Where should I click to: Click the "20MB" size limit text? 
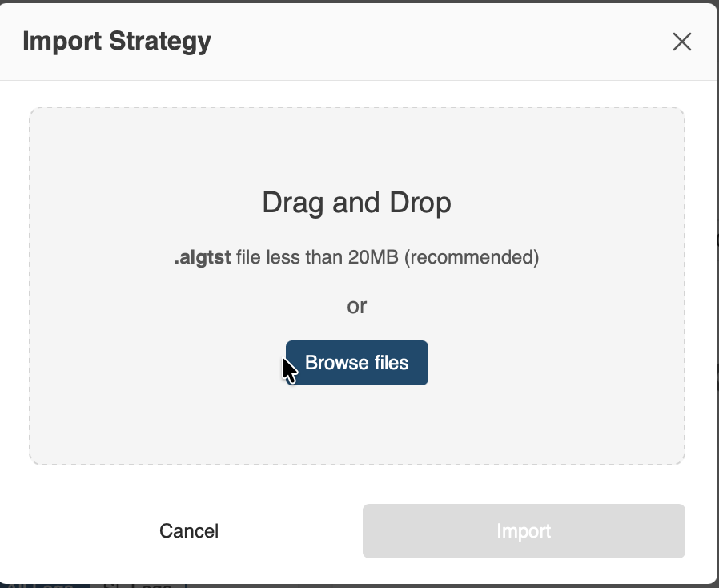374,258
